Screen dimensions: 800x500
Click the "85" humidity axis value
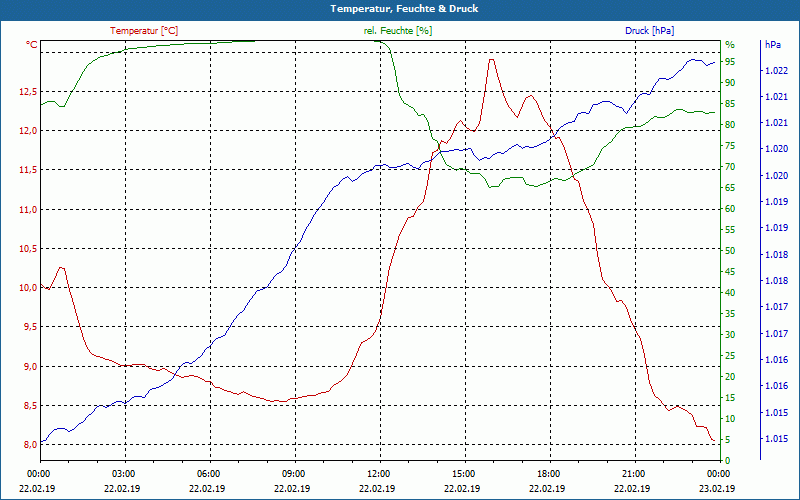click(730, 104)
